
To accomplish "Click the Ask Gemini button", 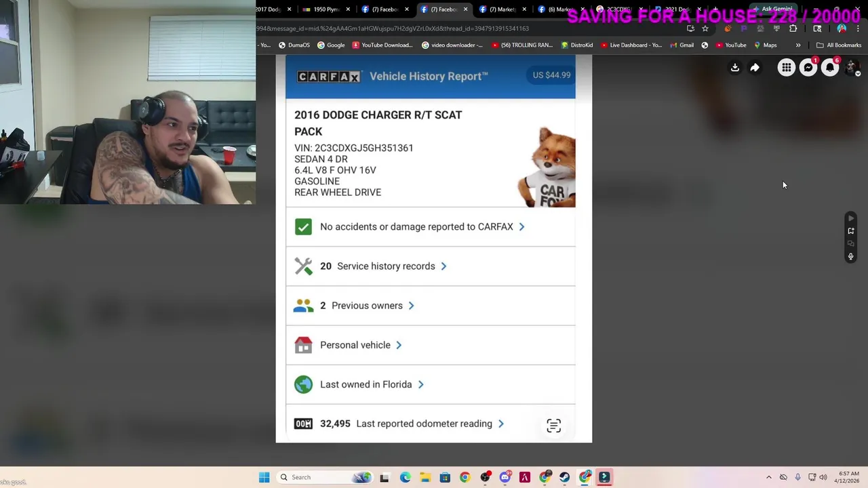I will (x=772, y=9).
